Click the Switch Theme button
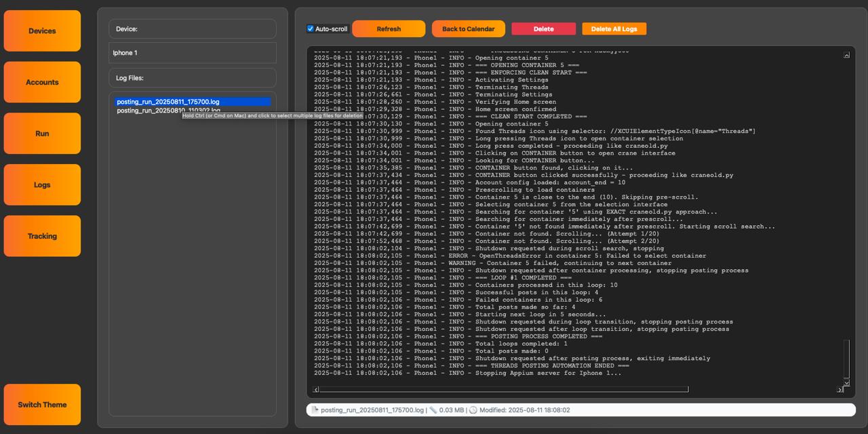The image size is (868, 434). [42, 405]
